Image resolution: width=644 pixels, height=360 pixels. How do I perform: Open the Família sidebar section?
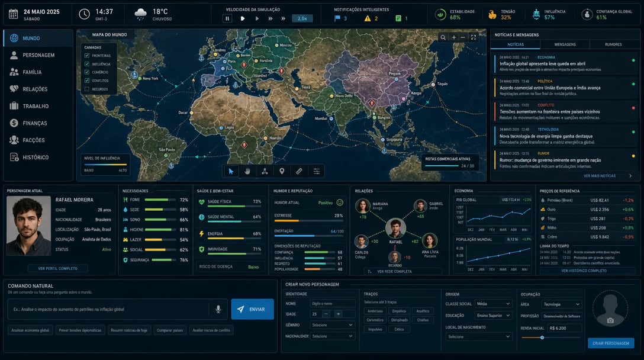(x=38, y=72)
